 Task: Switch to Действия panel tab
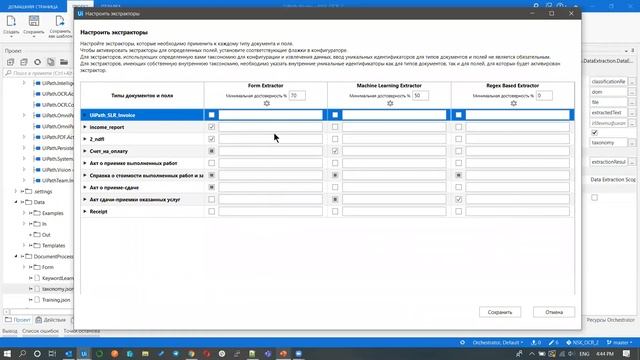(x=51, y=320)
